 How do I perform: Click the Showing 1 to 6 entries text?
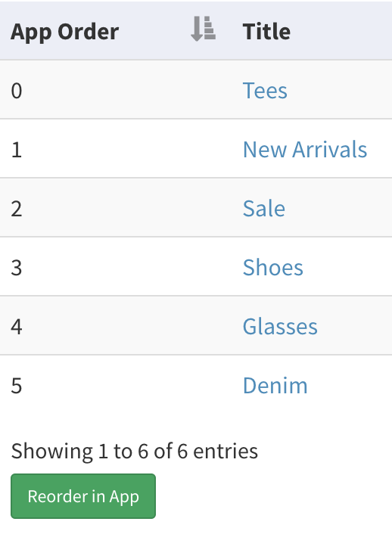tap(134, 452)
